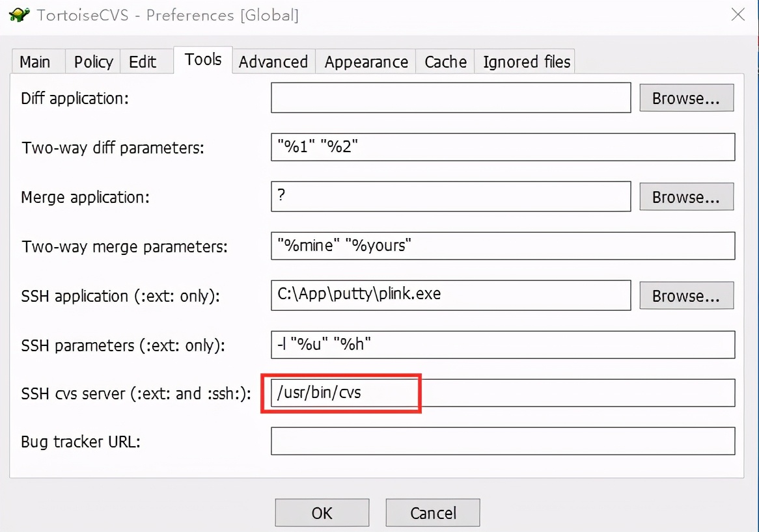Show the Appearance tab
Screen dimensions: 759x532
[366, 62]
